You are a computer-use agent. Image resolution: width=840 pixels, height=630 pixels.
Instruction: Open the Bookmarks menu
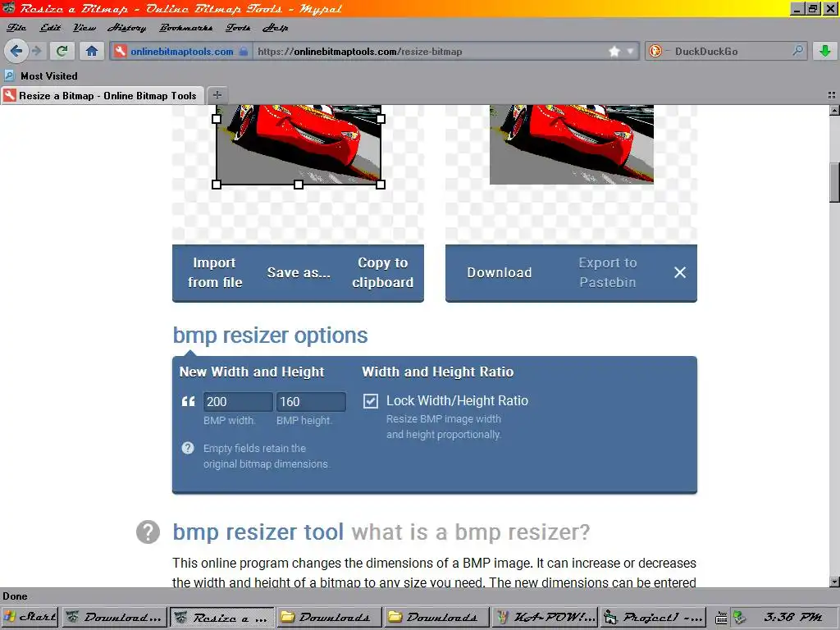(186, 27)
